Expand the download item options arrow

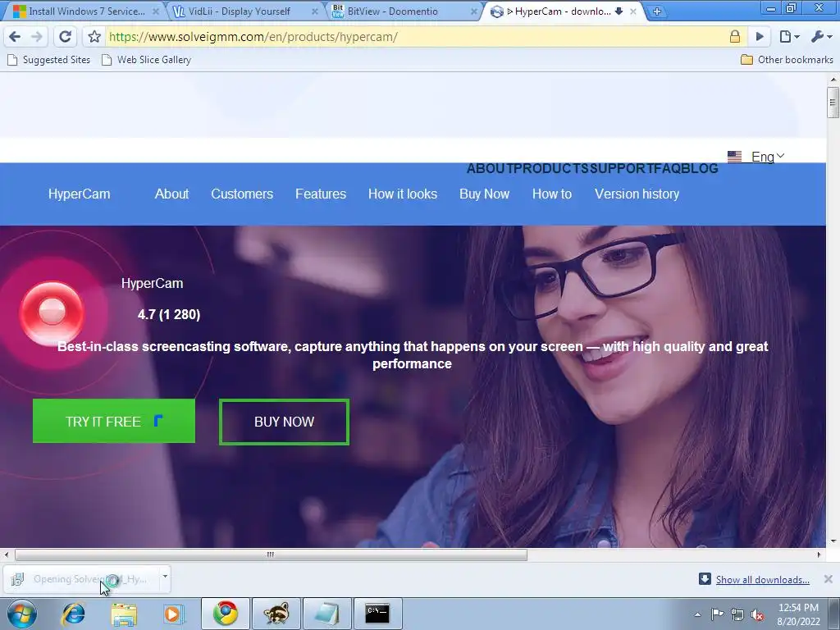click(x=165, y=577)
